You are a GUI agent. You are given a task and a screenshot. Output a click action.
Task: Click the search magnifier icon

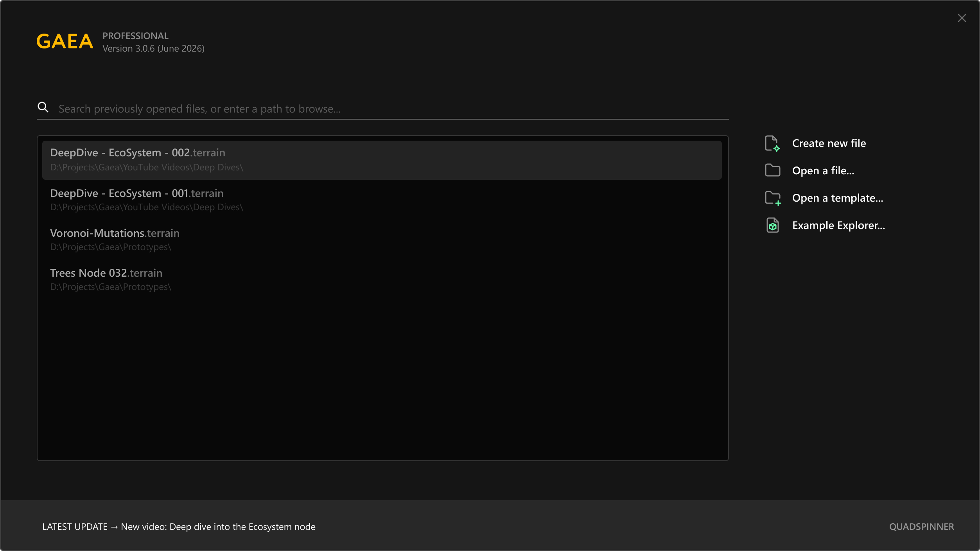[x=43, y=107]
